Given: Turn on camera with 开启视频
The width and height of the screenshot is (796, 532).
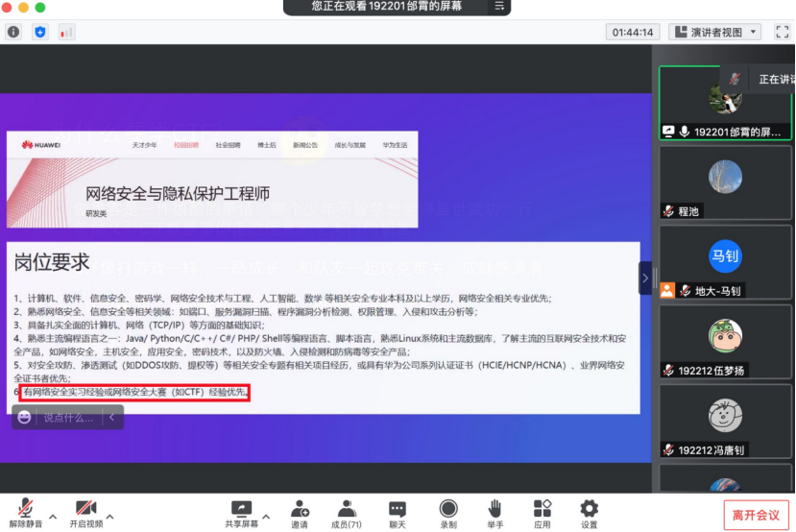Looking at the screenshot, I should 85,514.
